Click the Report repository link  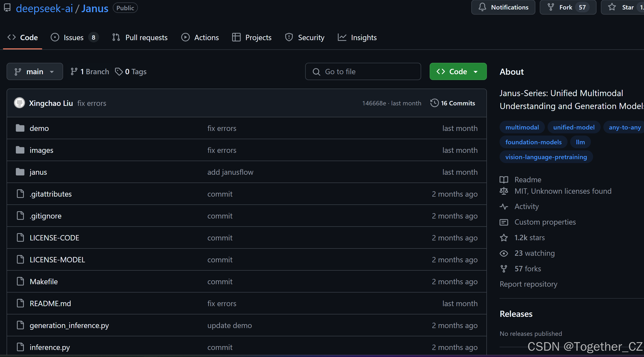(528, 284)
